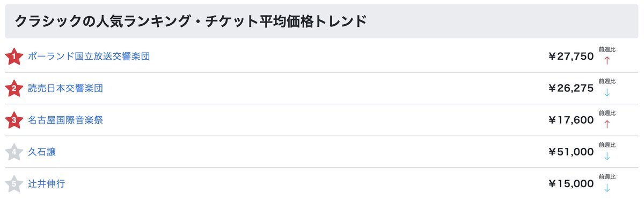The width and height of the screenshot is (644, 199).
Task: Click the red up arrow beside ¥27,750
Action: click(x=607, y=61)
